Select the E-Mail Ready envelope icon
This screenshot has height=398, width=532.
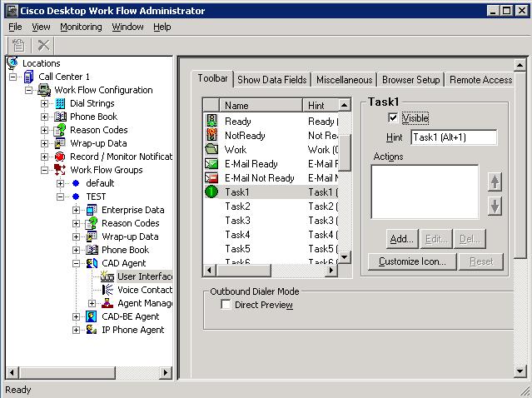pyautogui.click(x=211, y=164)
